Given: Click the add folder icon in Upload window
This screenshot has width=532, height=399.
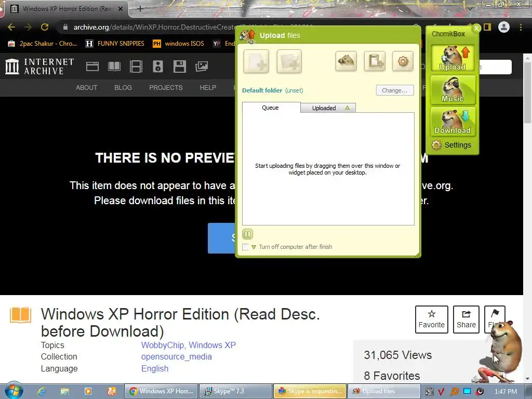Looking at the screenshot, I should [x=289, y=61].
